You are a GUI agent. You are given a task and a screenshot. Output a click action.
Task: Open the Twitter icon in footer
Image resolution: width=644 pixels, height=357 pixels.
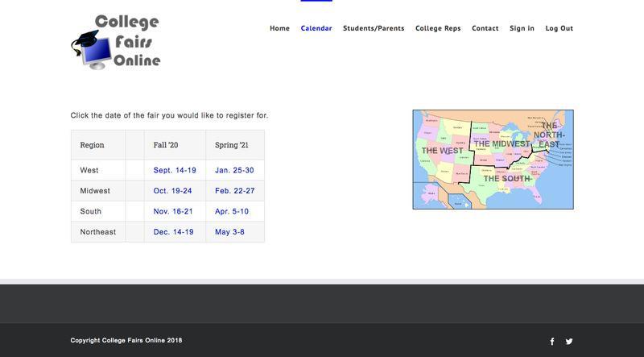pyautogui.click(x=569, y=341)
